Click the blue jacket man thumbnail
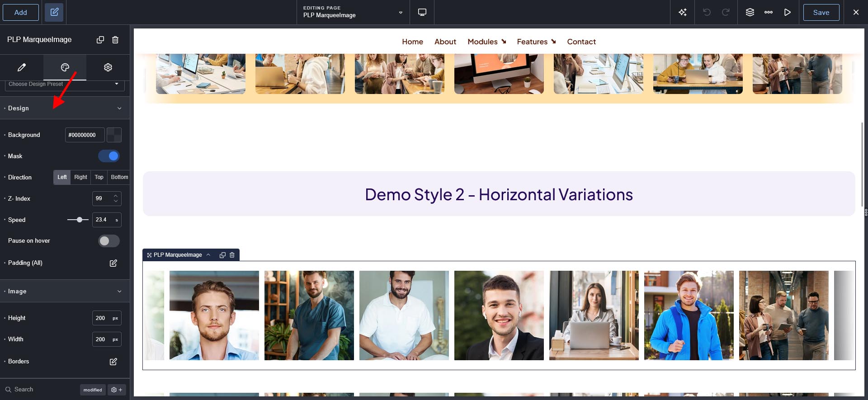Screen dimensions: 868x400 [x=689, y=315]
